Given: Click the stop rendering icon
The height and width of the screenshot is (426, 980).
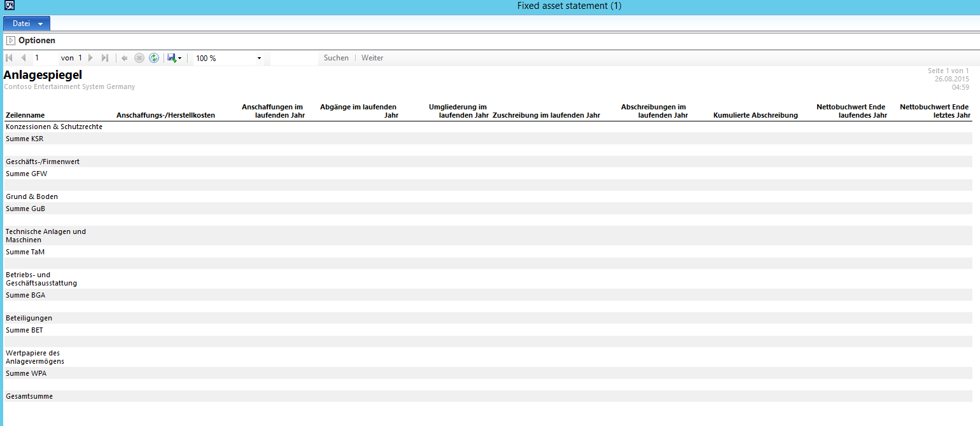Looking at the screenshot, I should pos(139,58).
